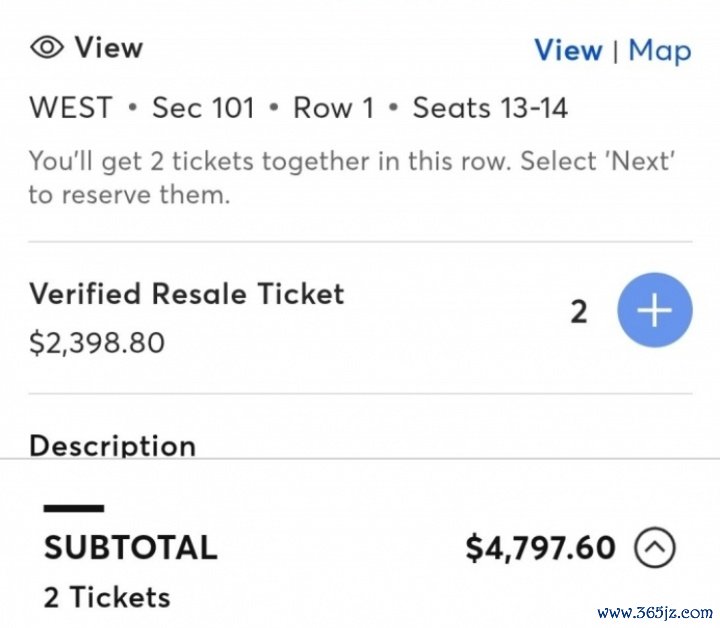This screenshot has height=628, width=720.
Task: Click the SUBTOTAL label
Action: coord(130,548)
